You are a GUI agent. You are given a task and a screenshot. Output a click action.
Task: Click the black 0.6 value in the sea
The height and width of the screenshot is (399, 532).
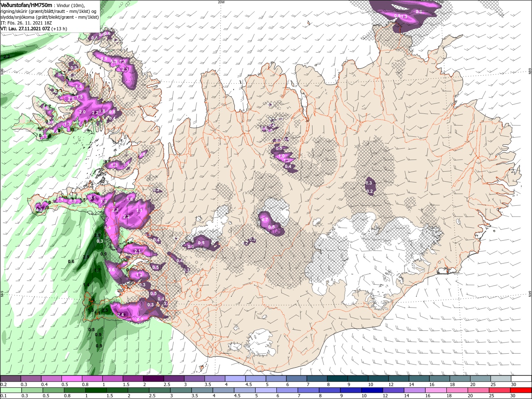(71, 261)
